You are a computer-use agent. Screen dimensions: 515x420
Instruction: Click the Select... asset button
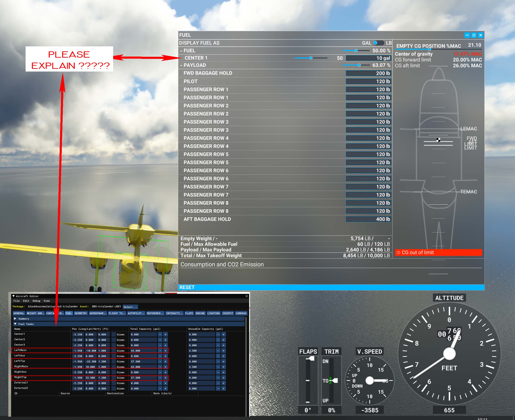coord(130,307)
